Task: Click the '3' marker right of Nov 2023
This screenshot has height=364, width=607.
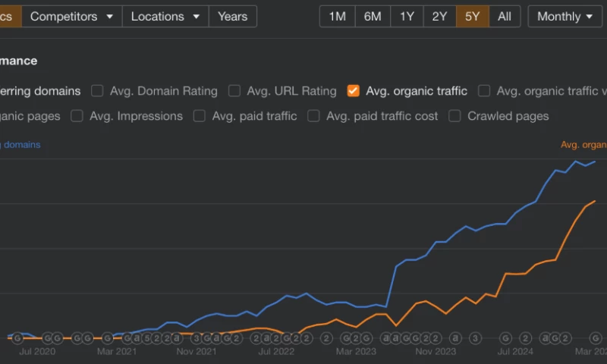Action: click(475, 337)
